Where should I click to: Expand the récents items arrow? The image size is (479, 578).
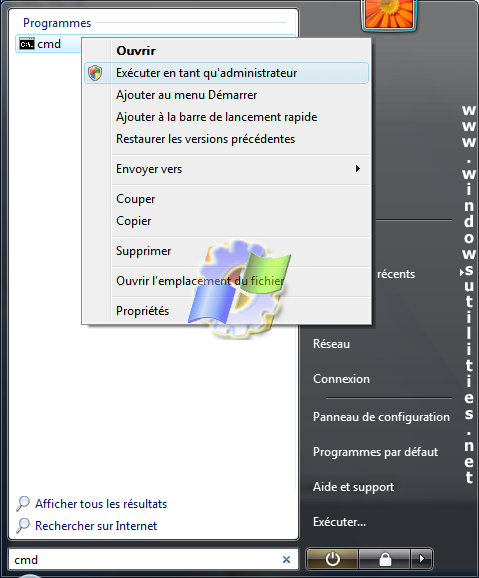click(462, 272)
